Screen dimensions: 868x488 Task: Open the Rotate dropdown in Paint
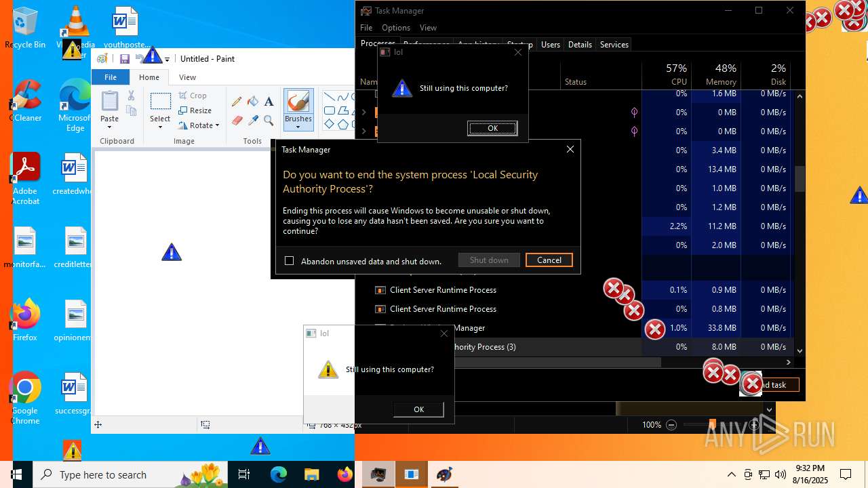tap(217, 125)
